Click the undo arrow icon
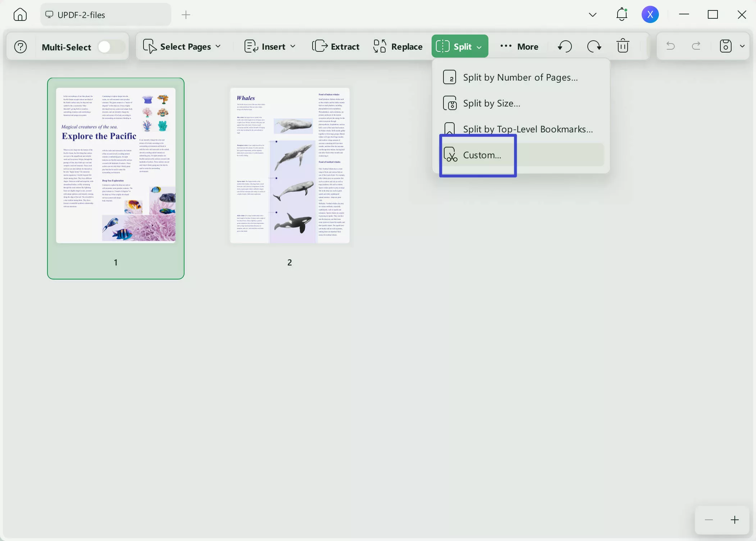The height and width of the screenshot is (541, 756). point(670,46)
